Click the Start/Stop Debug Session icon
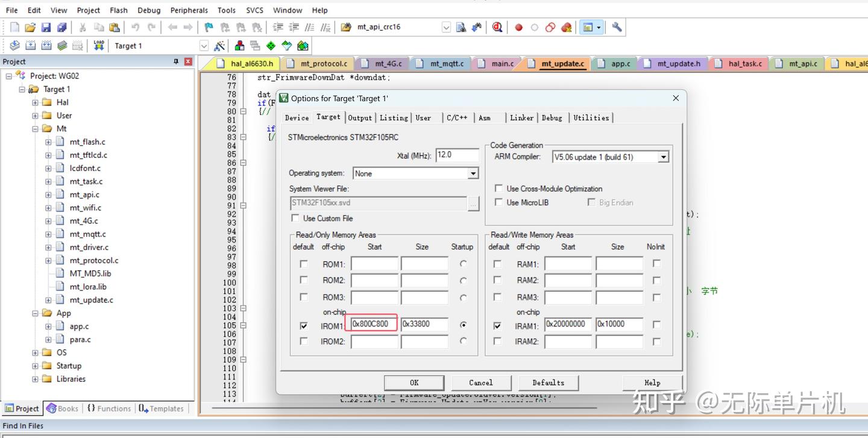The width and height of the screenshot is (868, 438). tap(497, 27)
